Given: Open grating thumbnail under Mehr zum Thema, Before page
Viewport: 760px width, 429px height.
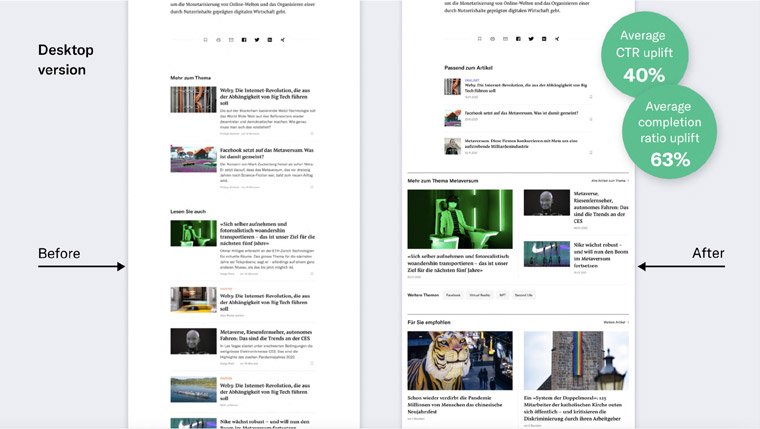Looking at the screenshot, I should [x=193, y=99].
